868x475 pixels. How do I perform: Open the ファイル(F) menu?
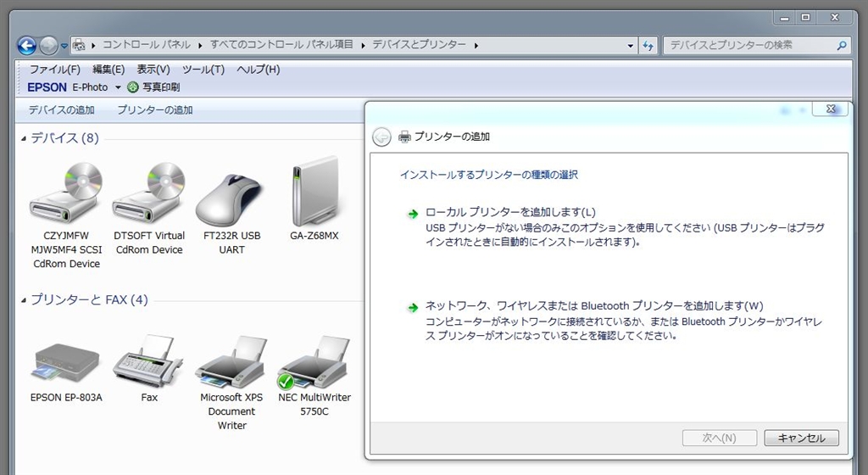[x=55, y=70]
